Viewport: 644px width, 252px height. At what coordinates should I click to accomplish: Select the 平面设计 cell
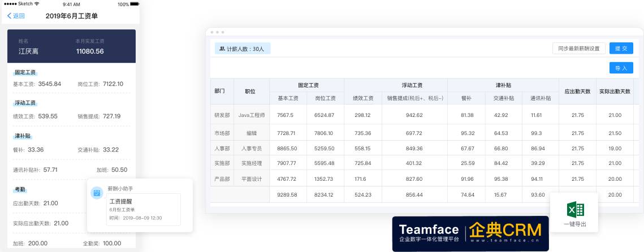point(252,179)
